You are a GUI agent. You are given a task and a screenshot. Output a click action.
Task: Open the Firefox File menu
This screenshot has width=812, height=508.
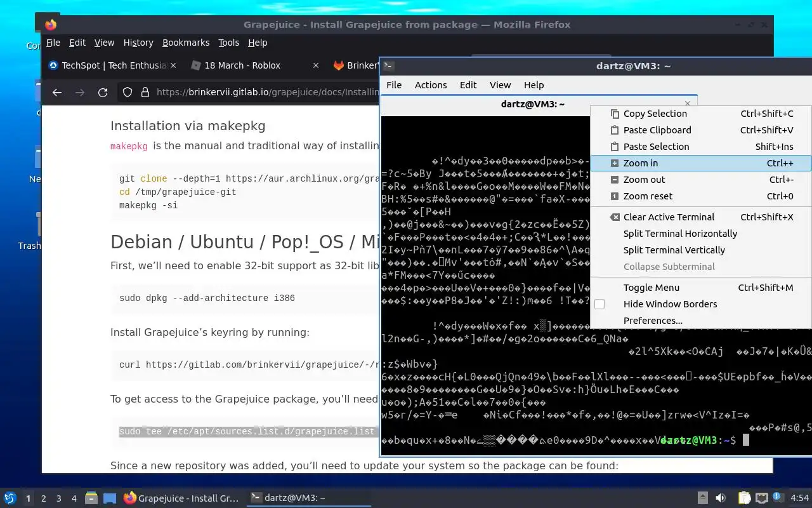coord(53,43)
